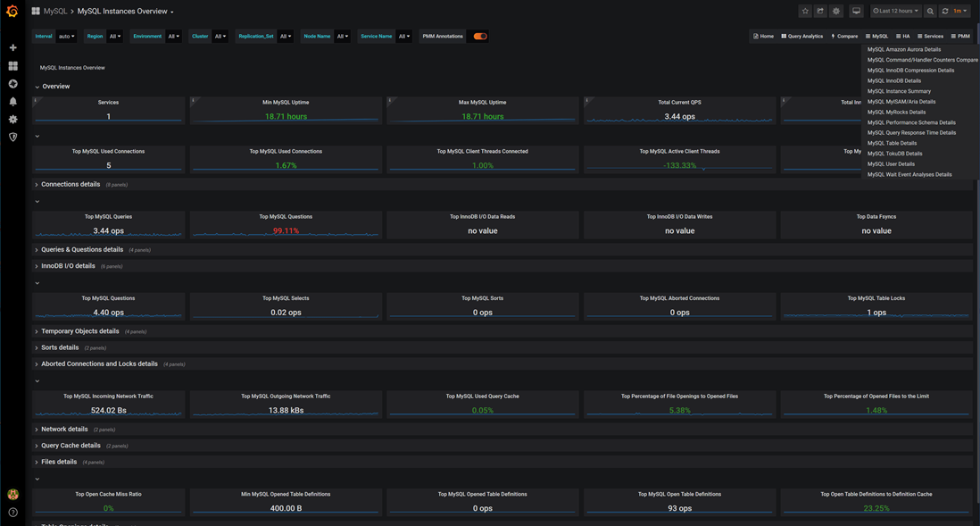Cycle view mode with monitor icon
This screenshot has height=526, width=980.
[x=856, y=12]
